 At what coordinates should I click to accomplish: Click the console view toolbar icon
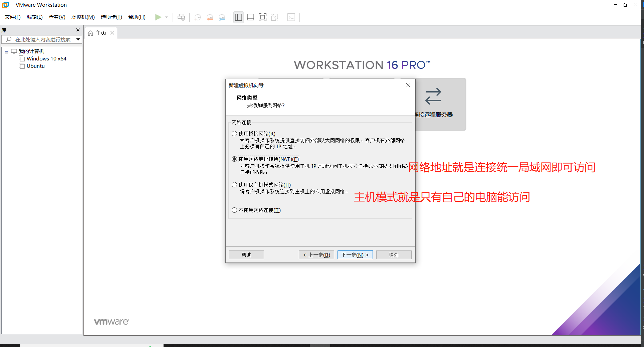point(291,17)
